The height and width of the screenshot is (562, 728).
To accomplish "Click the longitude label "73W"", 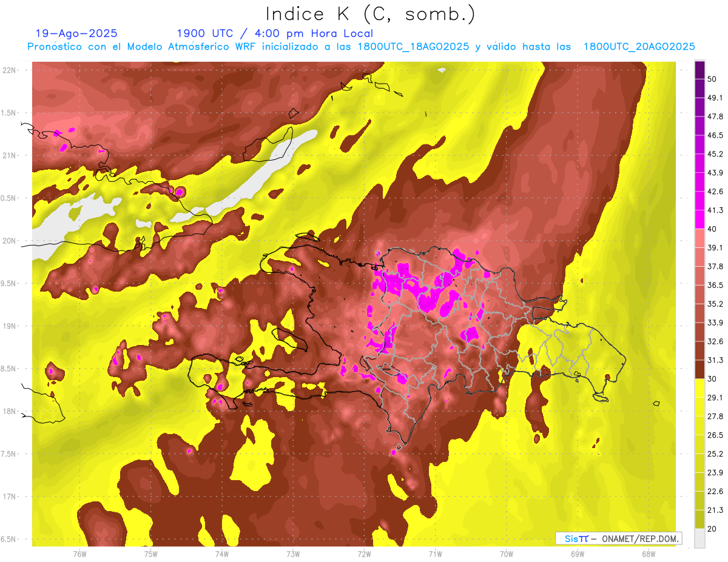I will (x=293, y=554).
